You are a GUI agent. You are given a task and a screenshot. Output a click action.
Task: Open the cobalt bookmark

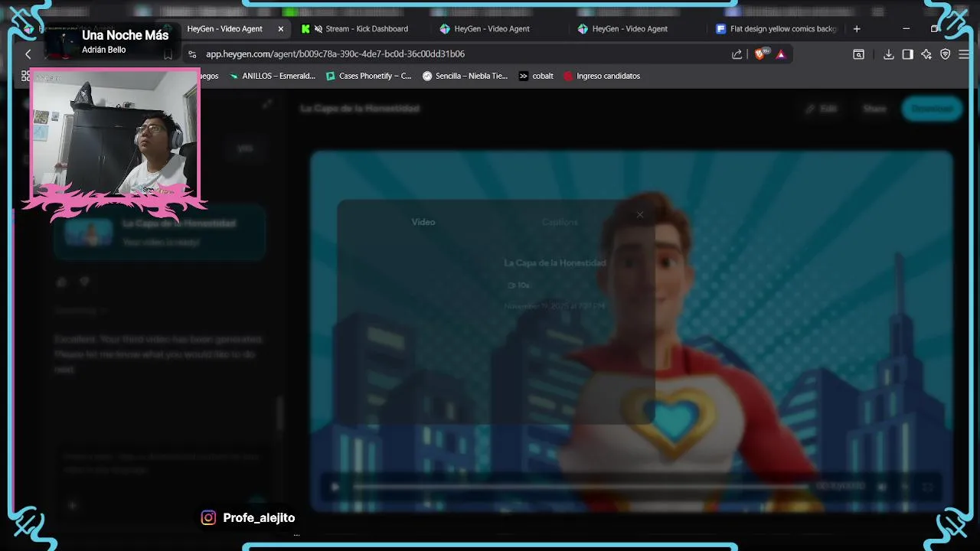tap(536, 76)
